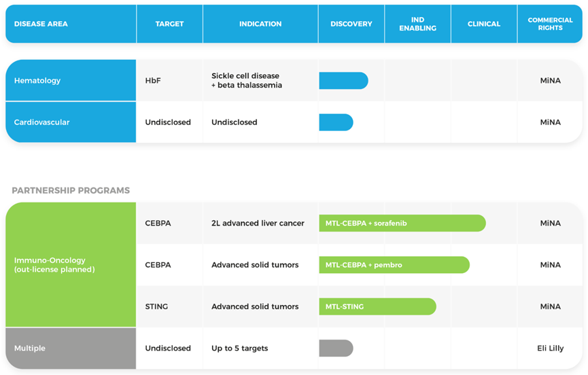
Task: Click the MTL-STING progress bar
Action: click(x=377, y=306)
